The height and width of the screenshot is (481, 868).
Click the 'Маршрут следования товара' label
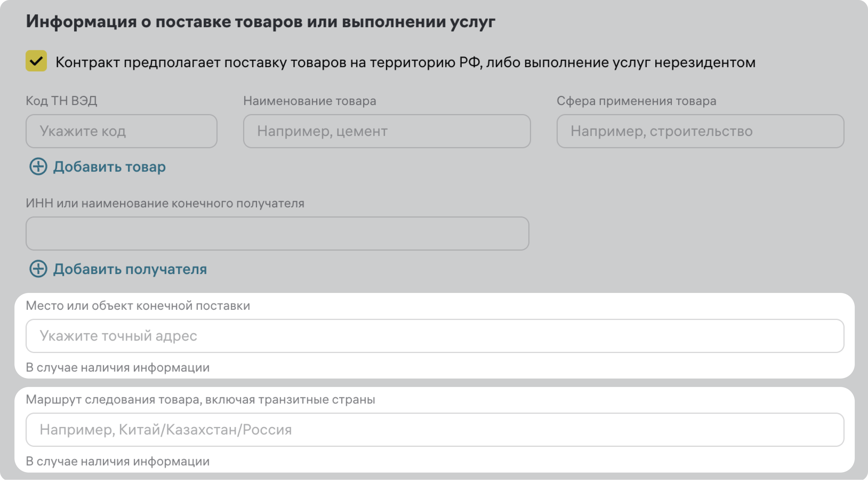[x=200, y=400]
